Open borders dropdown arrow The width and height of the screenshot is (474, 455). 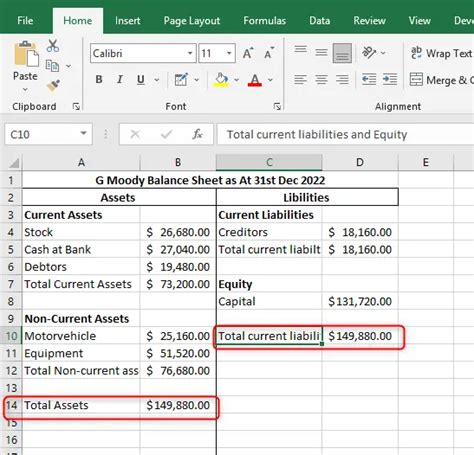pos(197,80)
